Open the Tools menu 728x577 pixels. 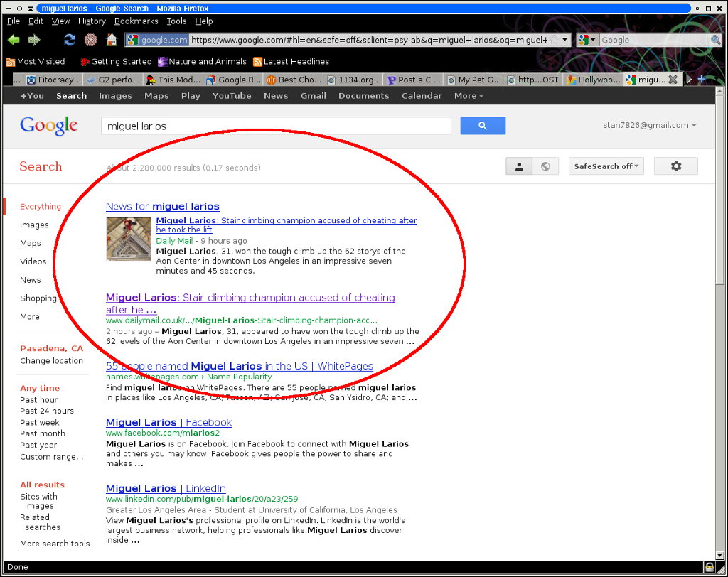[176, 21]
